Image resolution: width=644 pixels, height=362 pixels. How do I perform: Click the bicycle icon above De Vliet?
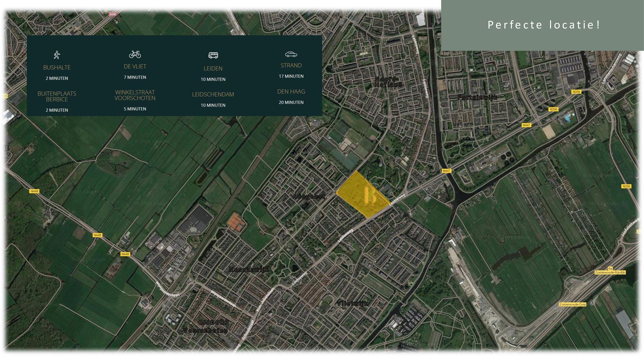(x=135, y=54)
